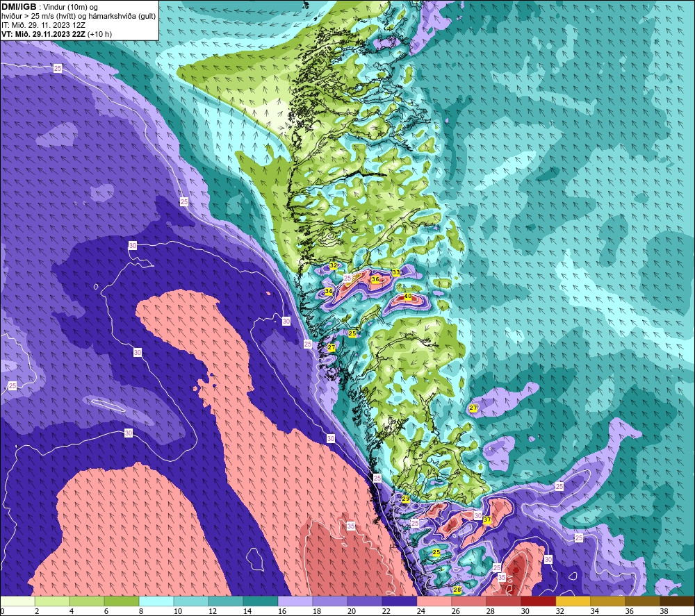The image size is (695, 616).
Task: Click the yellow gust label '29'
Action: (406, 499)
